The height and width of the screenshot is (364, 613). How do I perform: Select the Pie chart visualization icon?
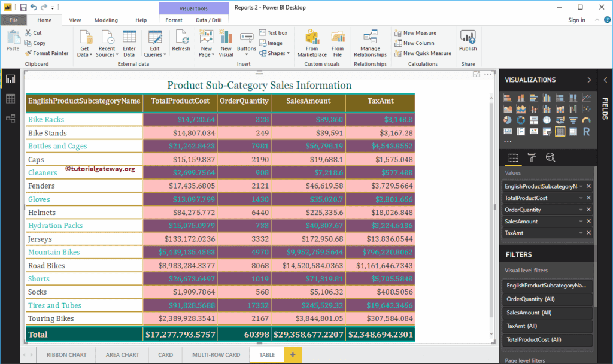coord(508,120)
